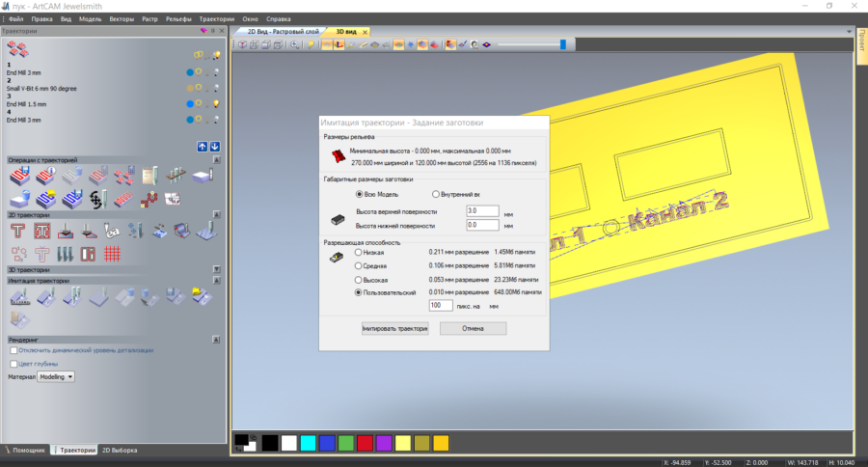Click the merge toolpaths icon with red tiles
This screenshot has width=868, height=467.
(124, 177)
